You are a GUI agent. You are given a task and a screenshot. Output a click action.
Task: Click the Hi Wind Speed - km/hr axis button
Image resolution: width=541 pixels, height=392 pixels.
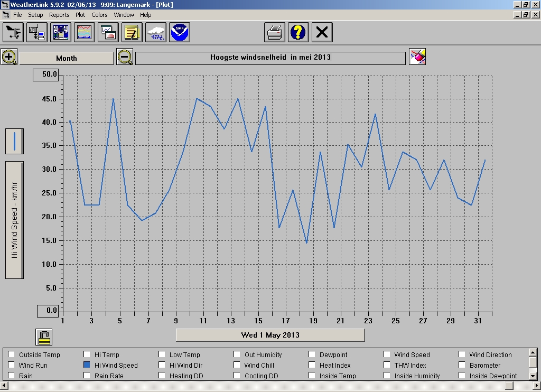[x=14, y=220]
